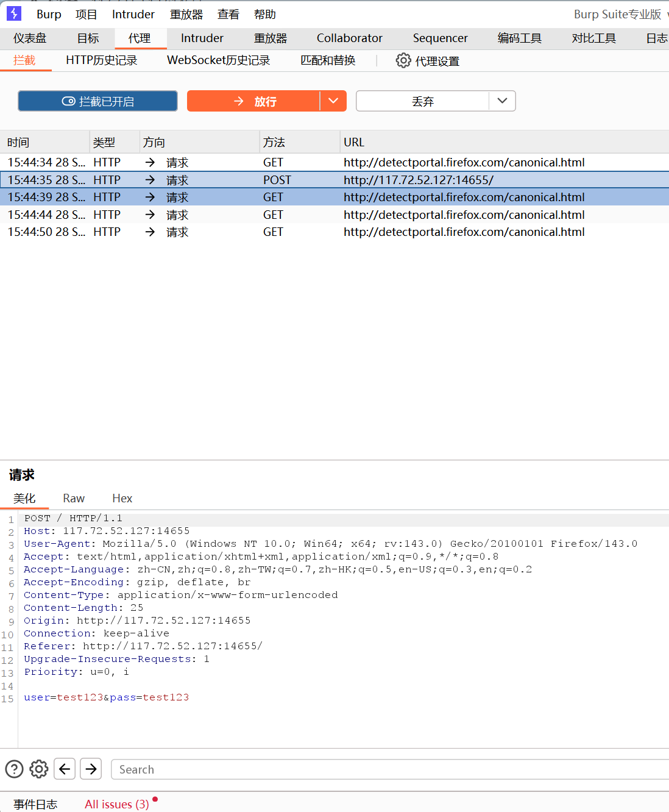
Task: Open the Sequencer tab
Action: [x=441, y=38]
